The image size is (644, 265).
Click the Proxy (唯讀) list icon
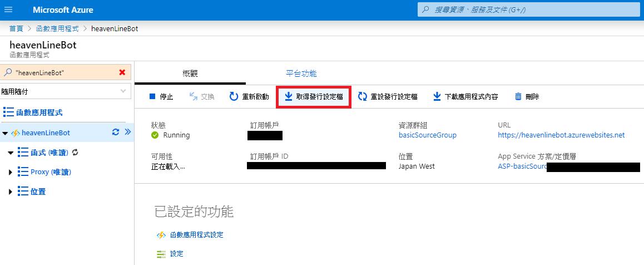pyautogui.click(x=23, y=171)
